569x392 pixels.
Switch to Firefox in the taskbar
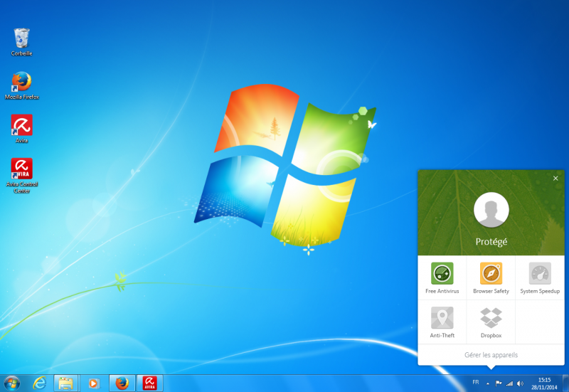click(x=122, y=383)
